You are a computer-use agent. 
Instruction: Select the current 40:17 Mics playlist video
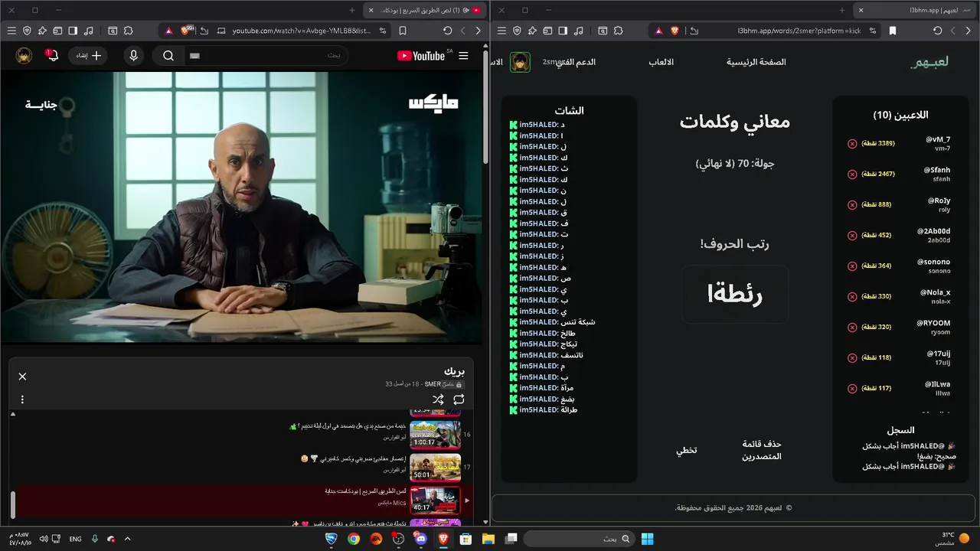(x=243, y=500)
